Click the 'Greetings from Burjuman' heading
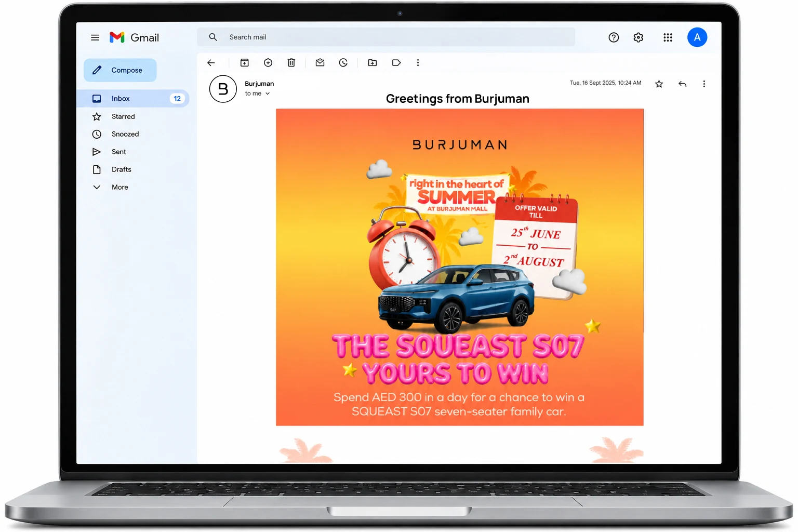Image resolution: width=798 pixels, height=532 pixels. [x=458, y=99]
